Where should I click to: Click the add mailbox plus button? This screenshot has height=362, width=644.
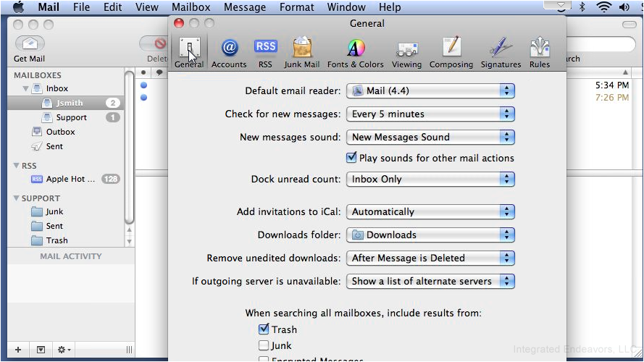[x=18, y=350]
